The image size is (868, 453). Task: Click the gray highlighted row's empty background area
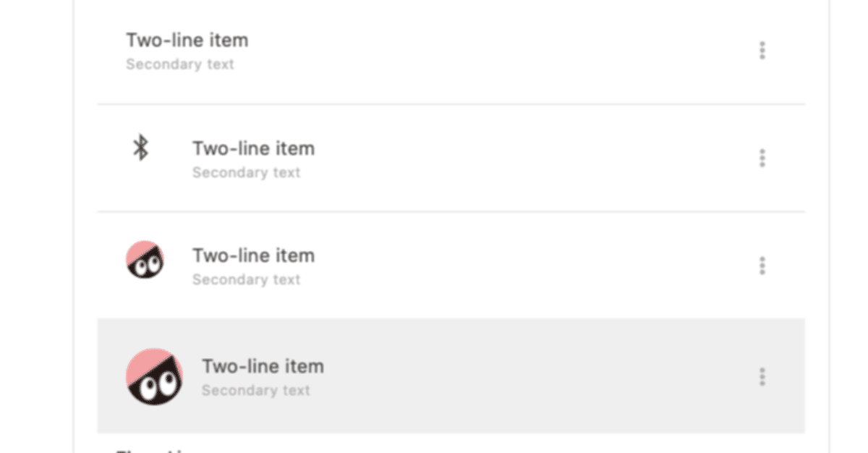[535, 376]
